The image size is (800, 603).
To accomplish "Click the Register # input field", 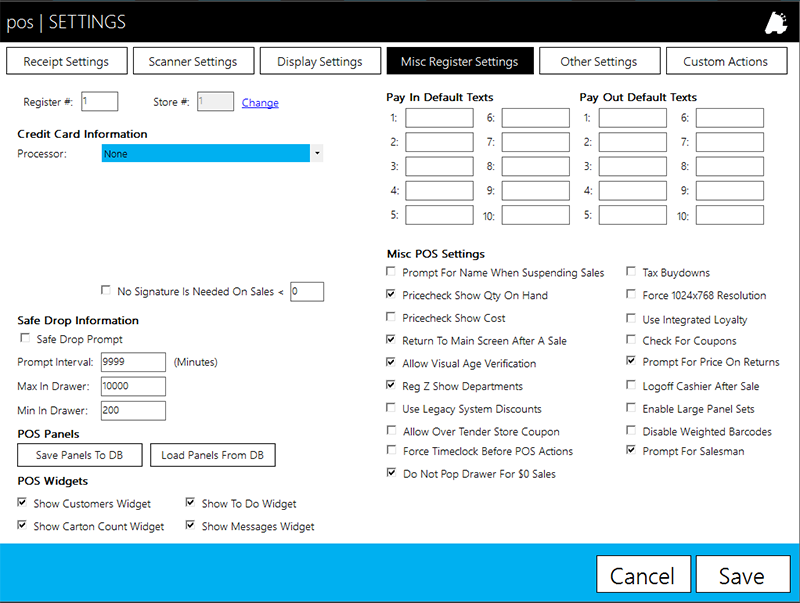I will click(x=100, y=101).
